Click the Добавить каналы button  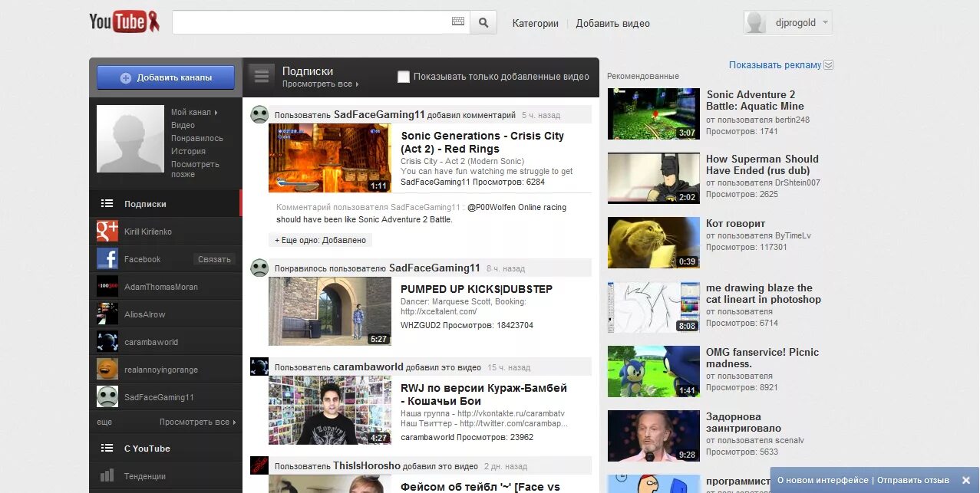(x=166, y=77)
